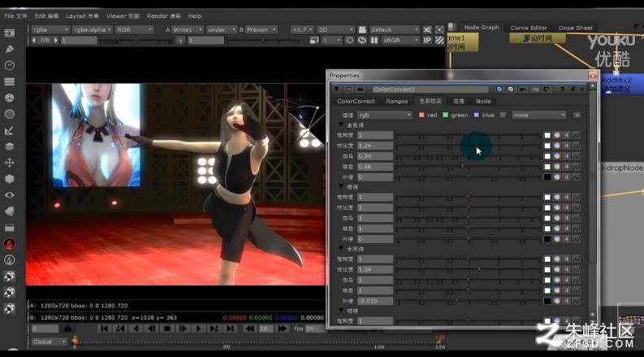Click the fps 24 input field
The width and height of the screenshot is (644, 357).
click(x=314, y=329)
